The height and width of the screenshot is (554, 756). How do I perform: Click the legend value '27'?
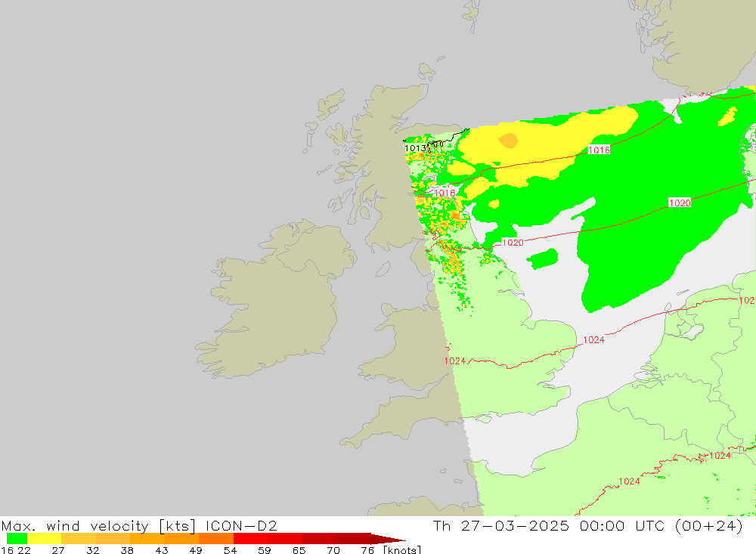coord(58,549)
